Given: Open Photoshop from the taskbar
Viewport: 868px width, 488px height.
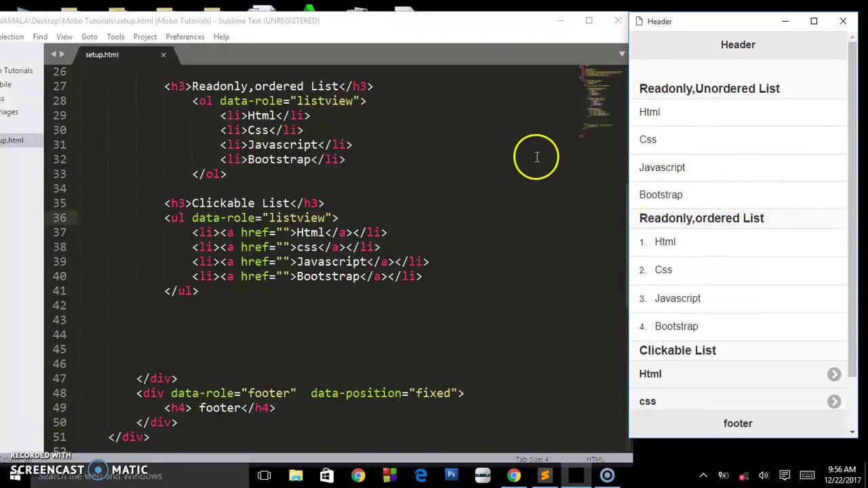Looking at the screenshot, I should [451, 475].
